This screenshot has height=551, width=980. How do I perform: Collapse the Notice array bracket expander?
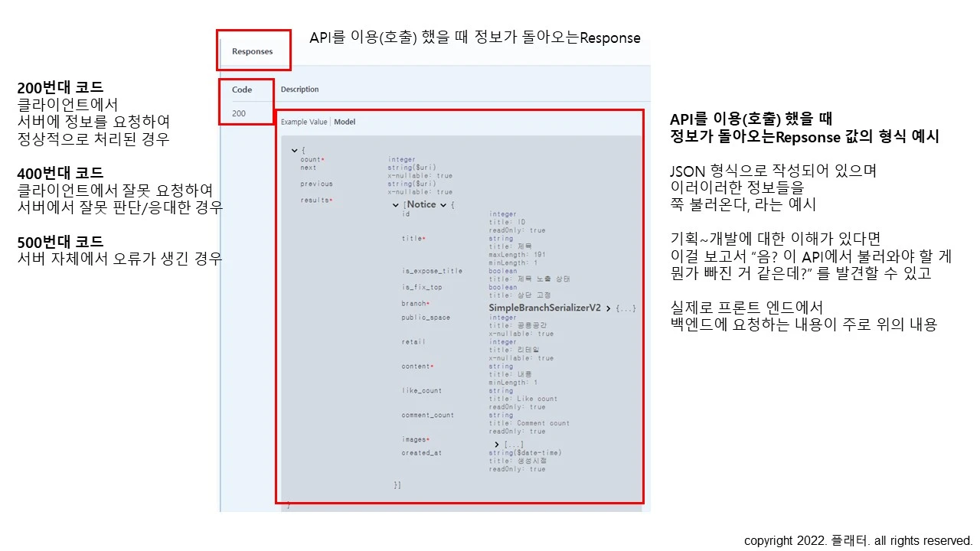[x=395, y=205]
